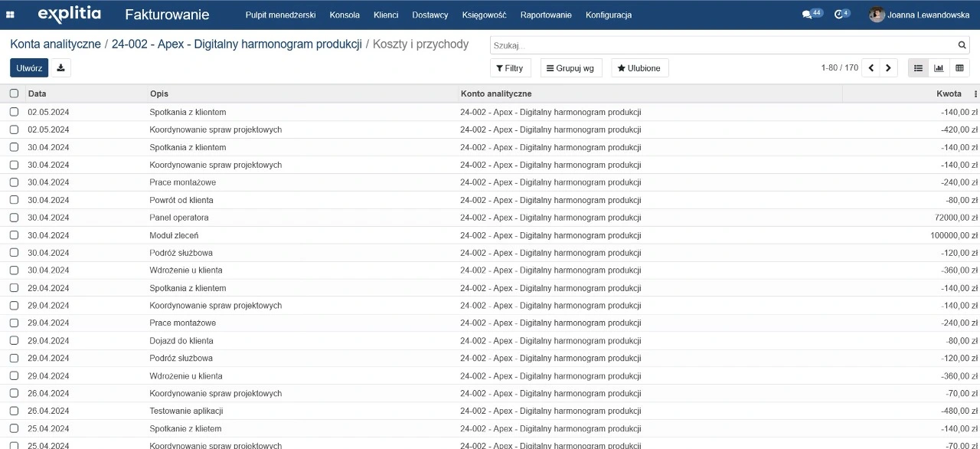Switch to list view icon

pos(918,68)
